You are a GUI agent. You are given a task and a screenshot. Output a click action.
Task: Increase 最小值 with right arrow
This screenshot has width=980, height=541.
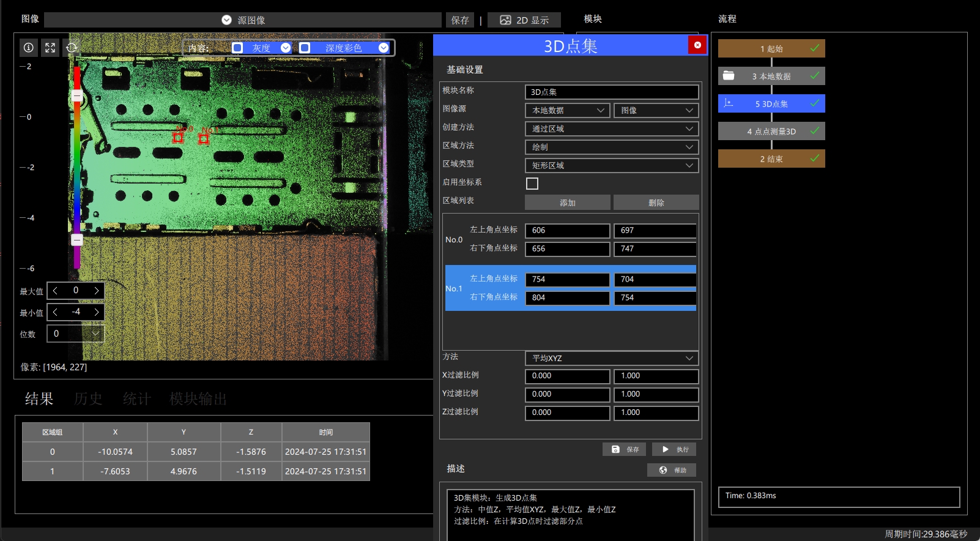pos(96,312)
